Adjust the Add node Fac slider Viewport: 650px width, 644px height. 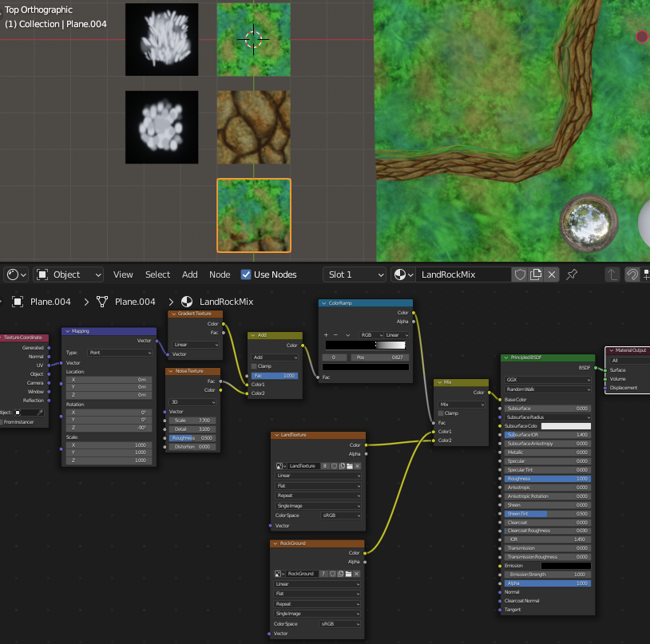pos(275,376)
